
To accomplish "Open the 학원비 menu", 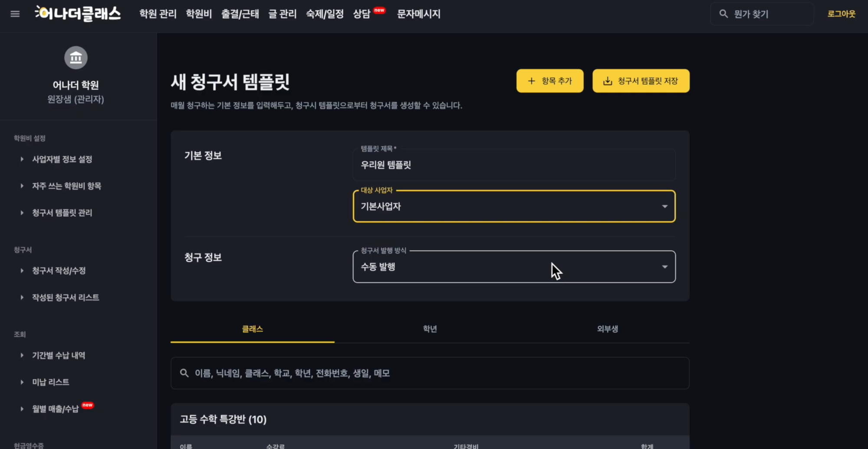I will (x=199, y=14).
